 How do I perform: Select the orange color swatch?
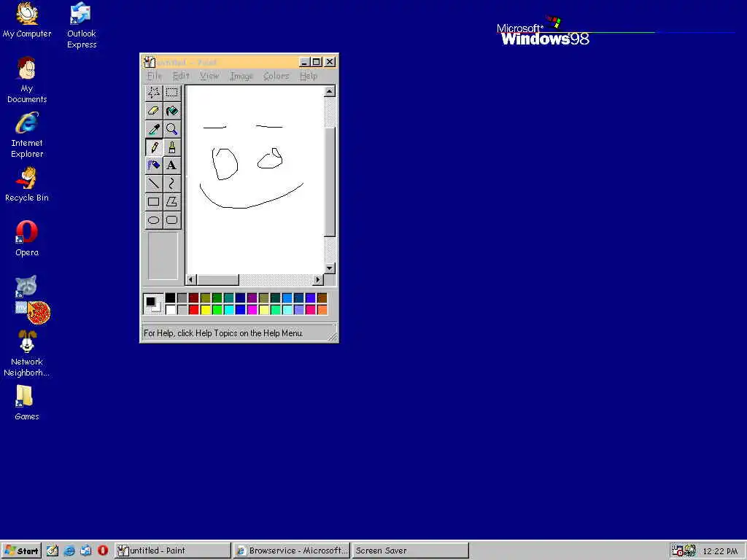click(322, 310)
